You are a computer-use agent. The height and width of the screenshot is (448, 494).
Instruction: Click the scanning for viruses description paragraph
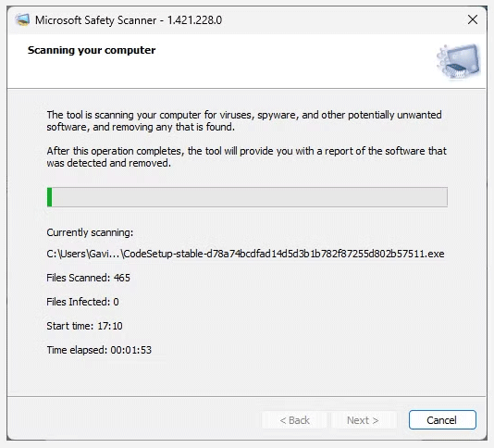tap(244, 120)
